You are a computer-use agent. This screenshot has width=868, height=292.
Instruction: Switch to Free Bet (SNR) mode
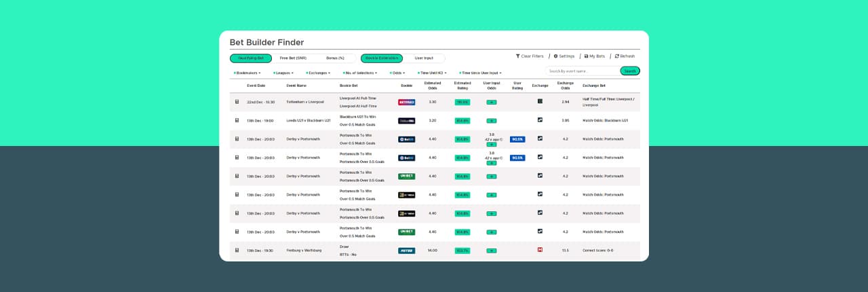pos(293,58)
